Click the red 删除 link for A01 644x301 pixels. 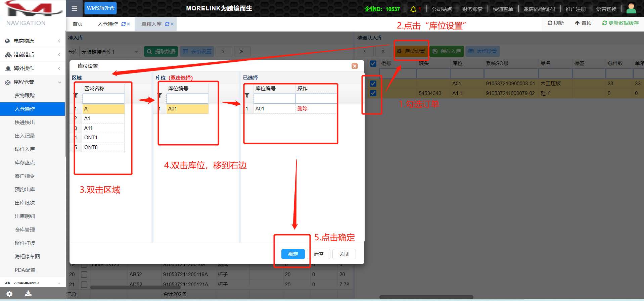click(302, 109)
